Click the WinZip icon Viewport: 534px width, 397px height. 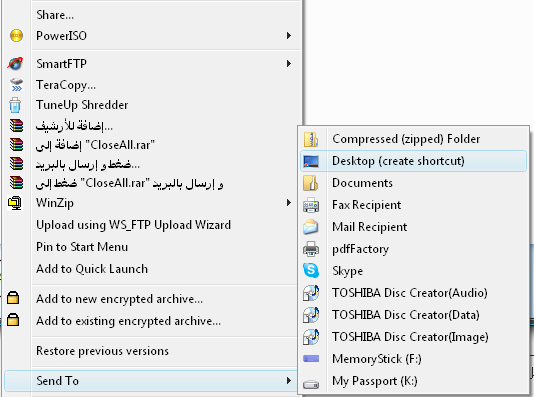click(x=14, y=203)
